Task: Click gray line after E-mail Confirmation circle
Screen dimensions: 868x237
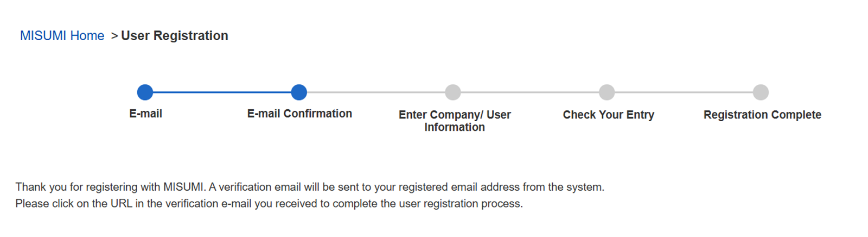Action: (376, 92)
